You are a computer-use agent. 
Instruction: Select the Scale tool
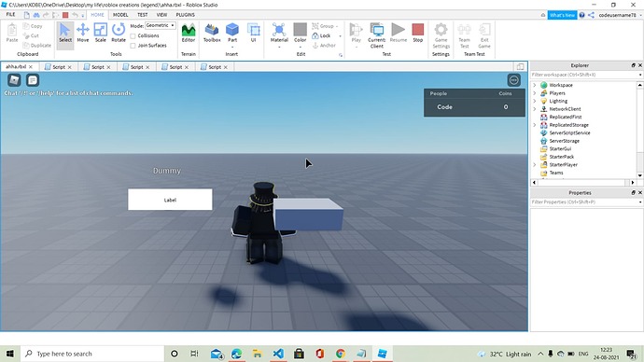pyautogui.click(x=101, y=33)
